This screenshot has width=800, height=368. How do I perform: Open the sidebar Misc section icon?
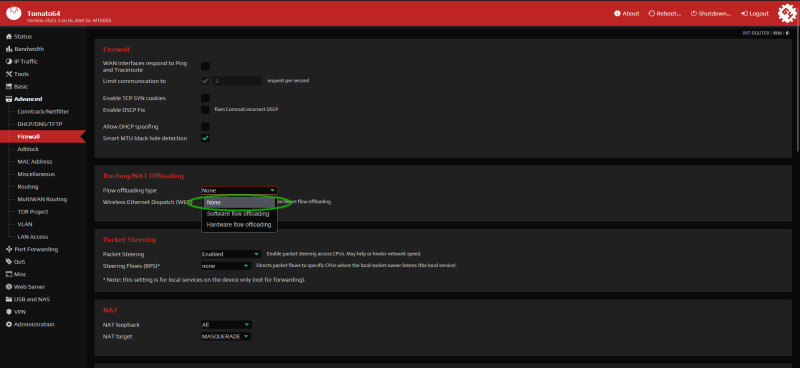tap(9, 275)
